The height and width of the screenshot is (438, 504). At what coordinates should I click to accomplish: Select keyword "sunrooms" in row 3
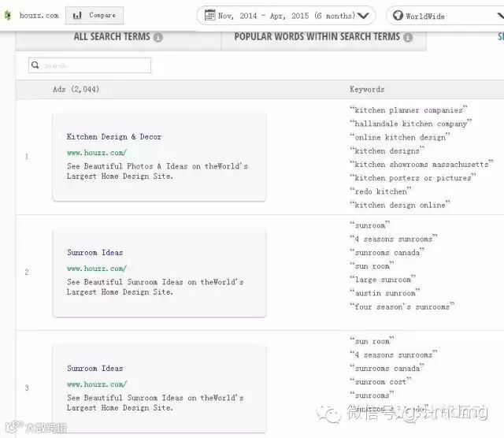[372, 395]
